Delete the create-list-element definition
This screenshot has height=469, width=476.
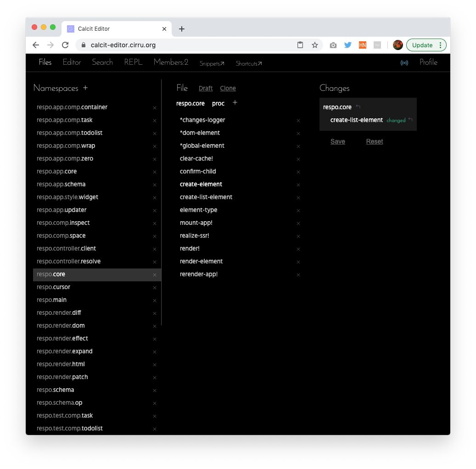pyautogui.click(x=298, y=198)
